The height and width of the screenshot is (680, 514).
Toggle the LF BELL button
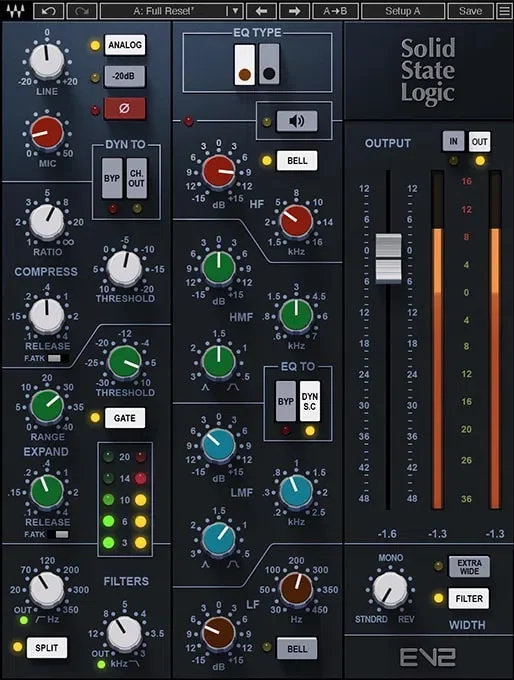click(x=297, y=649)
